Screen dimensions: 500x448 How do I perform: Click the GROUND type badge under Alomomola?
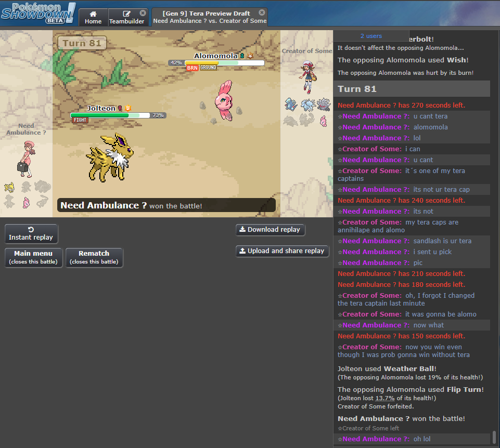click(x=209, y=68)
